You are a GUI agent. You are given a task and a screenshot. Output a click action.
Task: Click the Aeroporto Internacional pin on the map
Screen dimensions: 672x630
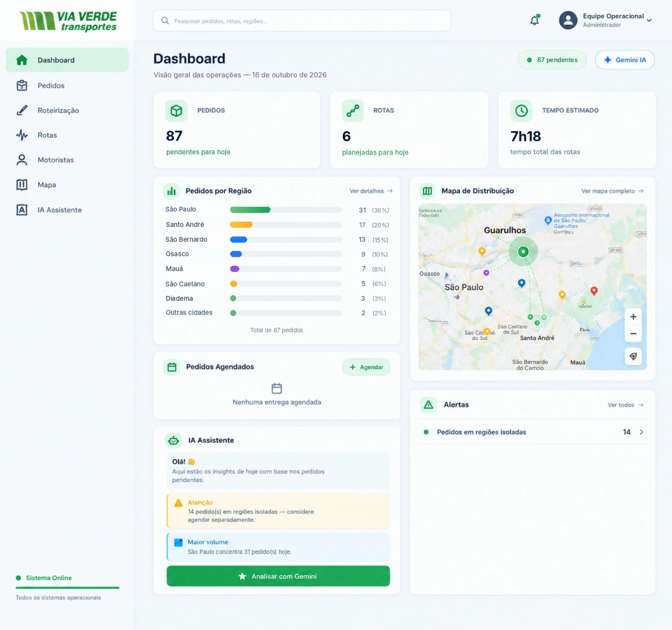(548, 220)
